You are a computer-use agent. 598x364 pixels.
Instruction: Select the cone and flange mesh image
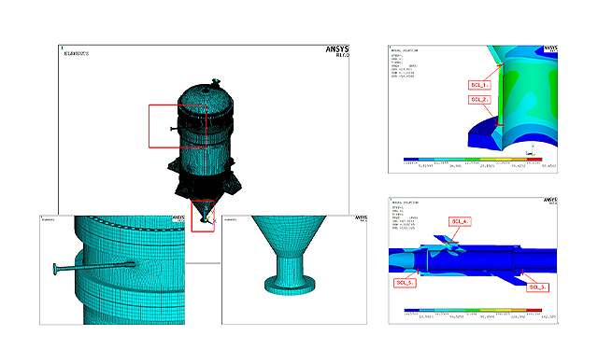point(294,270)
